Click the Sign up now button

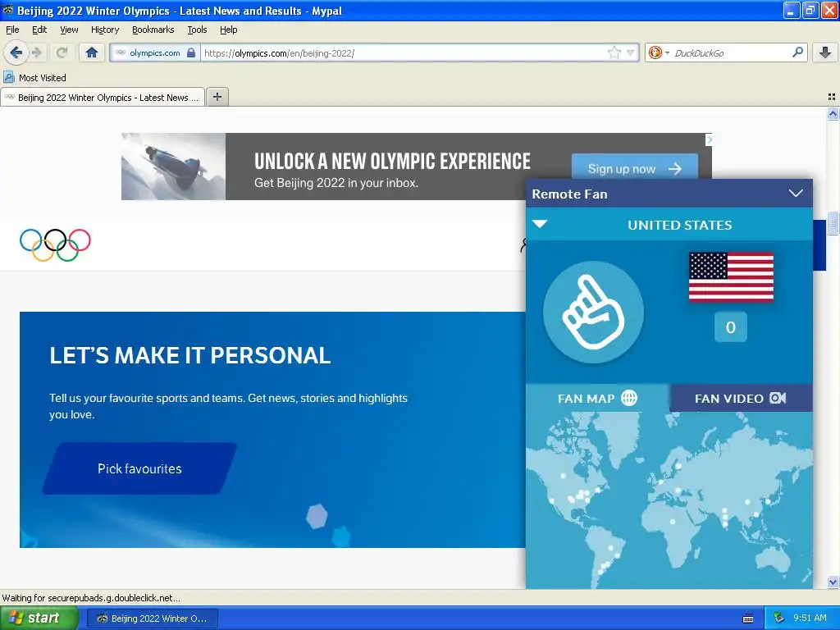[634, 168]
